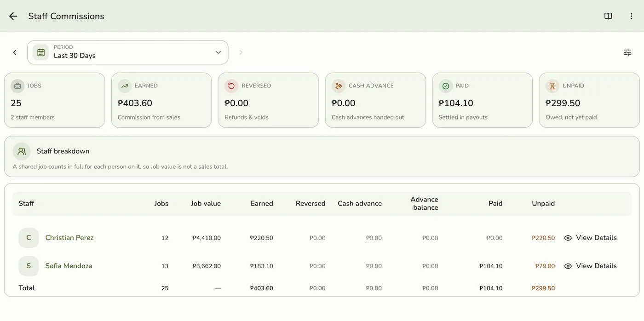Expand the period selector chevron
Viewport: 644px width, 321px height.
click(218, 52)
